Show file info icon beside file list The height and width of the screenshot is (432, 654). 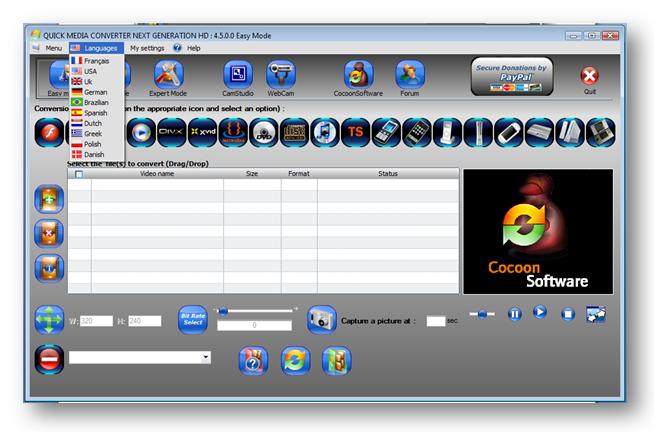[49, 268]
